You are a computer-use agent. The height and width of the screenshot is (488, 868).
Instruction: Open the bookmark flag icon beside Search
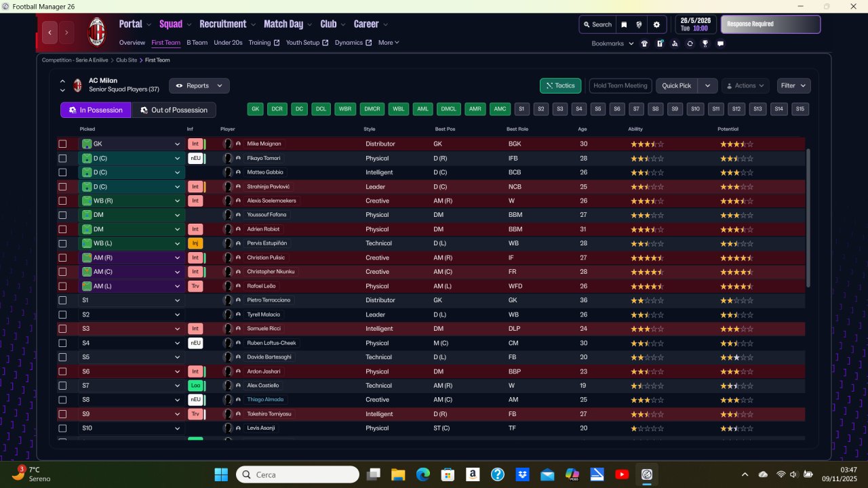[624, 24]
